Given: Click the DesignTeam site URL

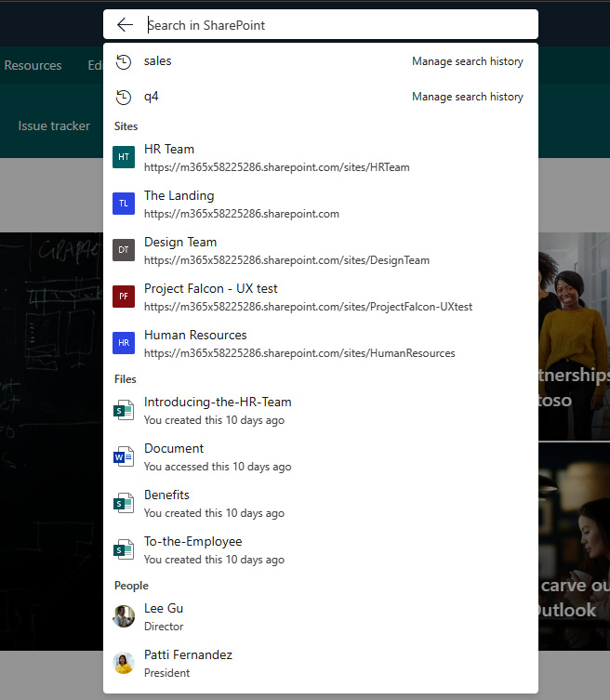Looking at the screenshot, I should pyautogui.click(x=286, y=260).
